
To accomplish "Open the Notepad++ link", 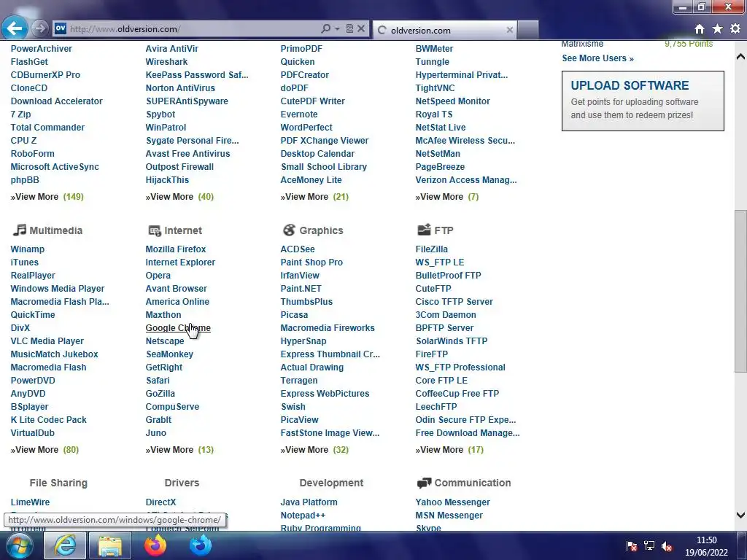I will tap(303, 516).
